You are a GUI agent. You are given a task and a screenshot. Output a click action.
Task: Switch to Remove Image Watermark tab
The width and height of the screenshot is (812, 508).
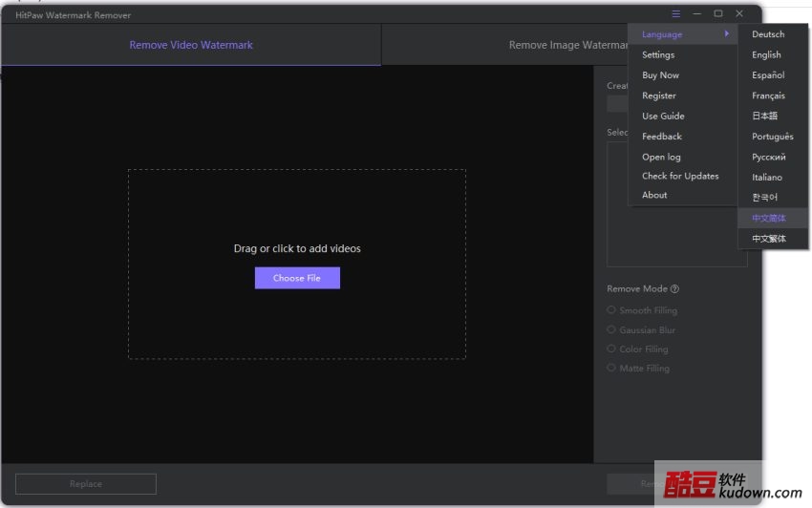568,45
